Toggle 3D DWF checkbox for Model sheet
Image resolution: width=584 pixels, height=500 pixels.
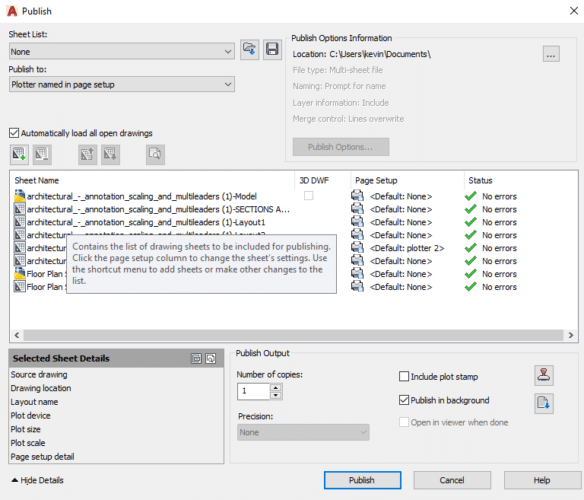click(x=308, y=196)
